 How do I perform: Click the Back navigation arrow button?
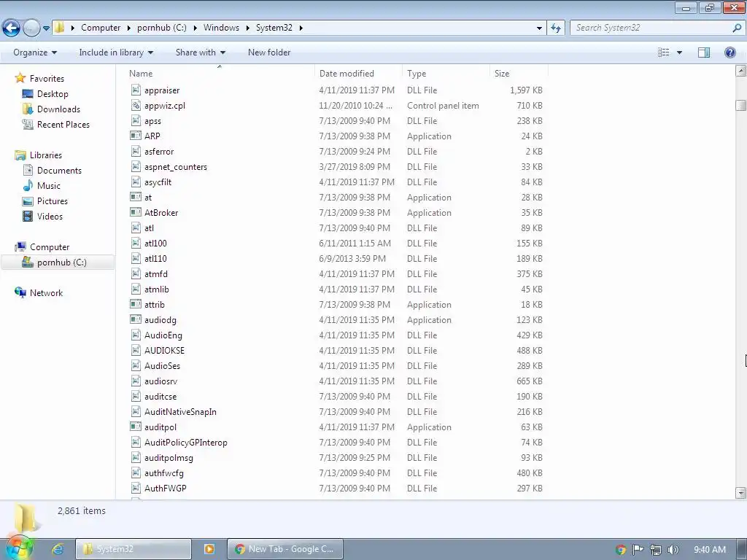coord(12,28)
